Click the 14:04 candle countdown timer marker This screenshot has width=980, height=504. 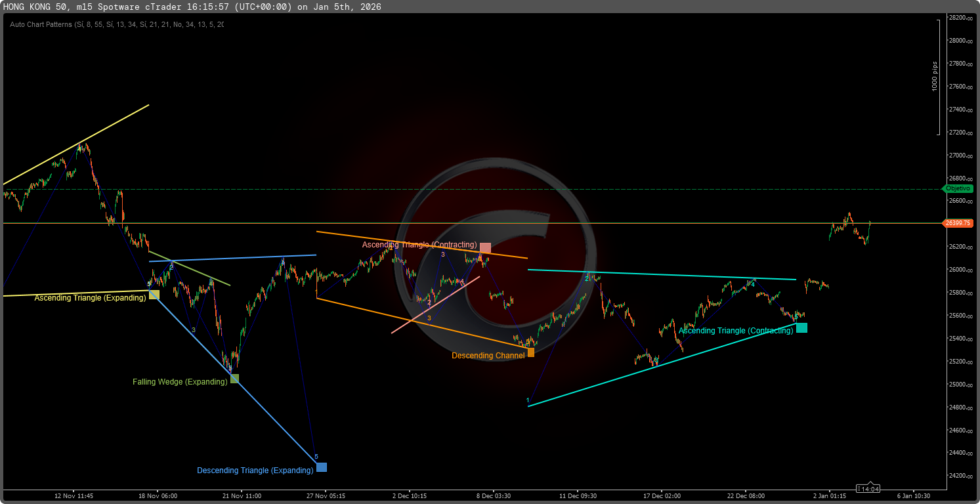[x=870, y=489]
